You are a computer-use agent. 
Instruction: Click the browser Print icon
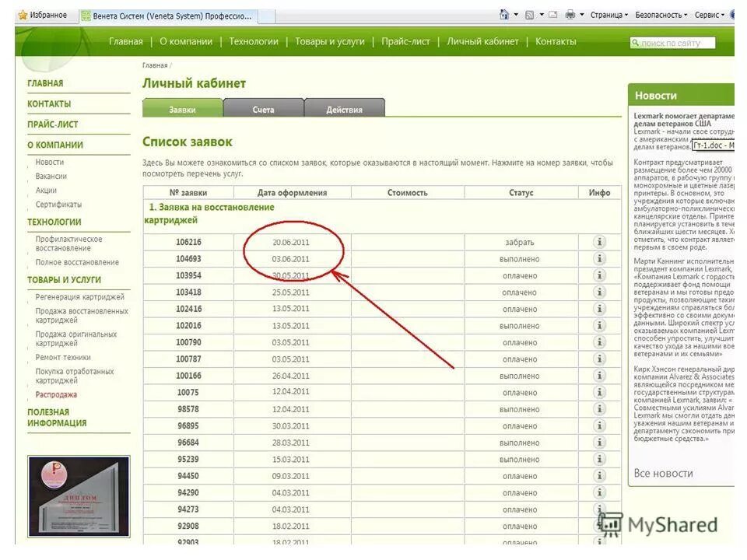coord(570,15)
